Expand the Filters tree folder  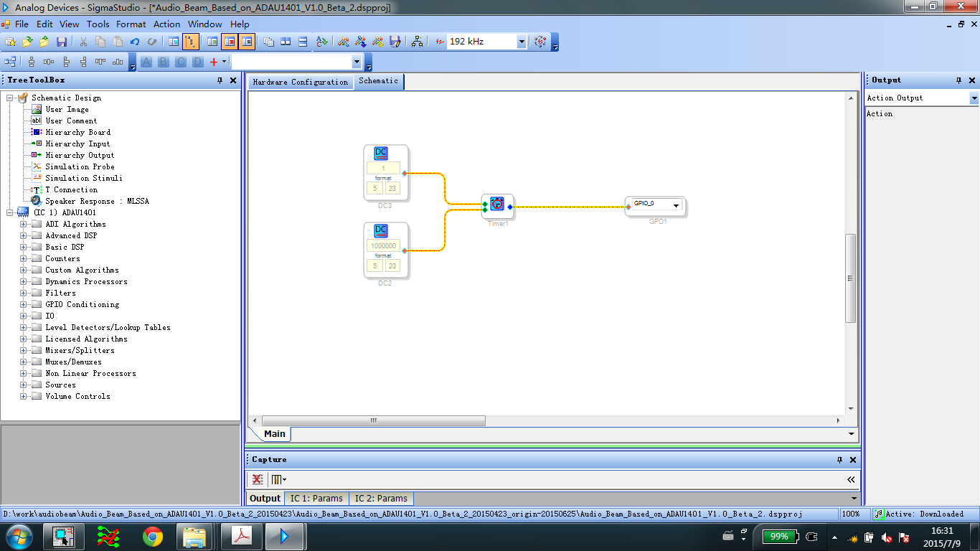pos(23,293)
